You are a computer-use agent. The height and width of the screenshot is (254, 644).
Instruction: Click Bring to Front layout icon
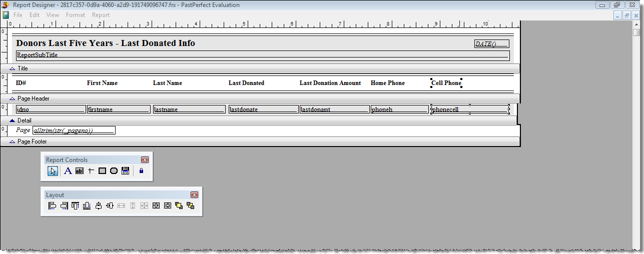click(179, 205)
